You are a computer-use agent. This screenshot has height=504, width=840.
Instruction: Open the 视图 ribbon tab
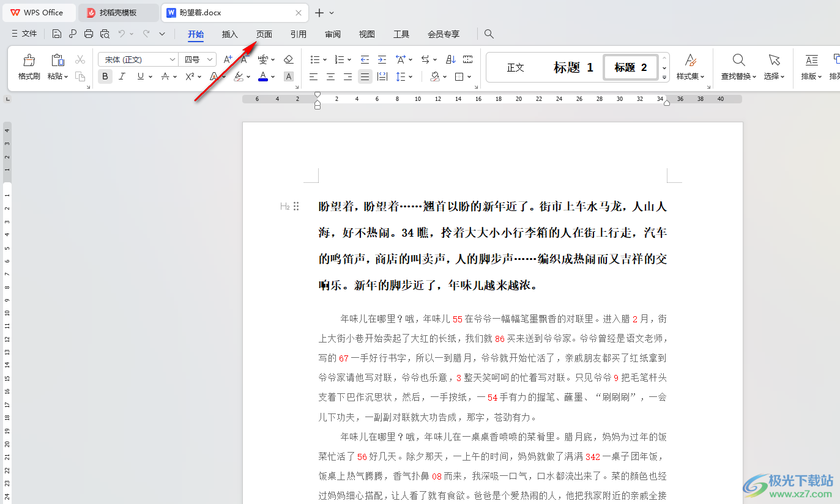tap(366, 34)
